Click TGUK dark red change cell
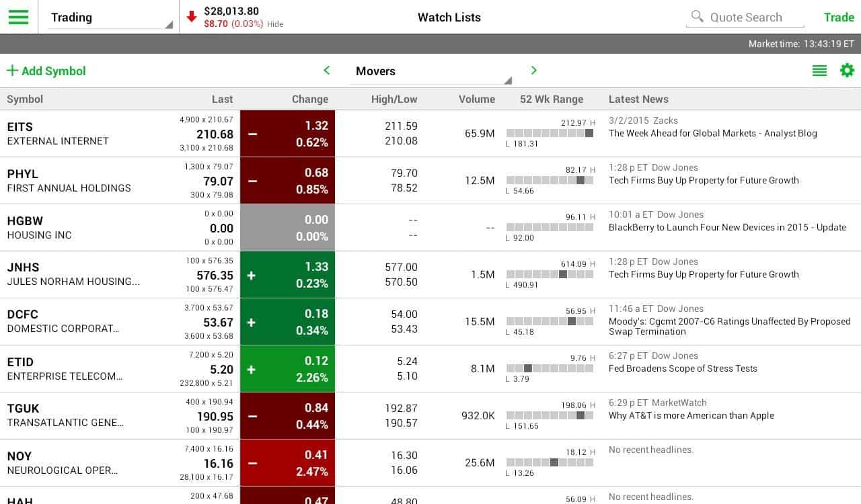 287,416
